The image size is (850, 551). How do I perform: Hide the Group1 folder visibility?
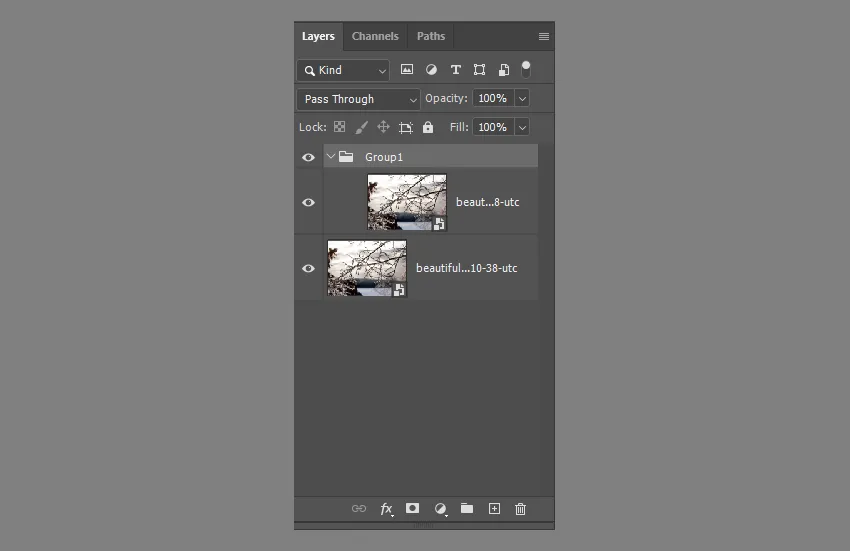pyautogui.click(x=308, y=157)
